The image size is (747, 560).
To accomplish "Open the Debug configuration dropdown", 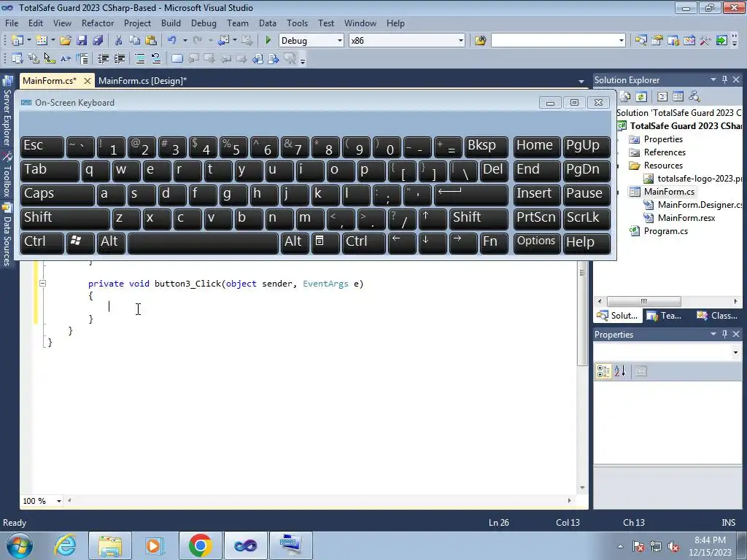I will click(340, 41).
